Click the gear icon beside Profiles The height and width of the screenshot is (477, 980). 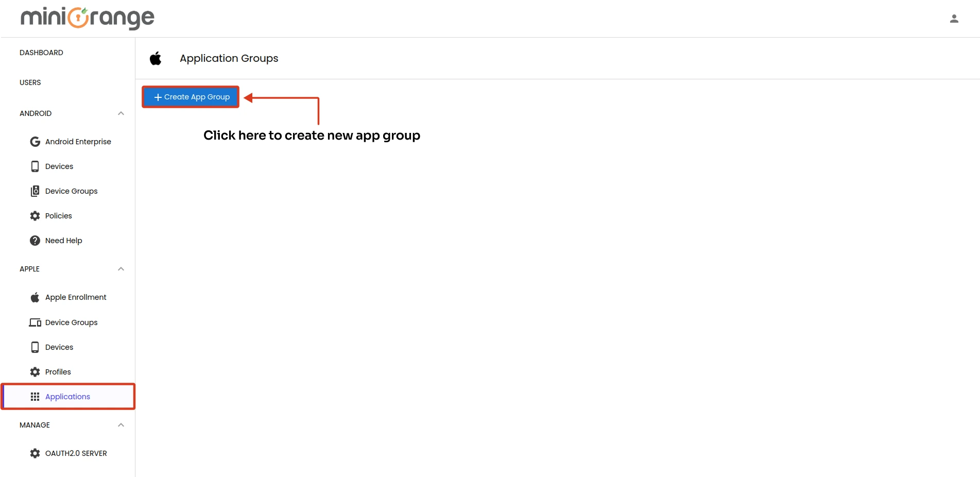click(35, 371)
